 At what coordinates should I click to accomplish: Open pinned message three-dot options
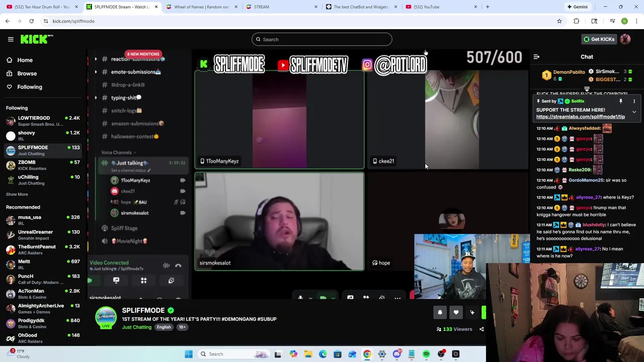pos(634,101)
